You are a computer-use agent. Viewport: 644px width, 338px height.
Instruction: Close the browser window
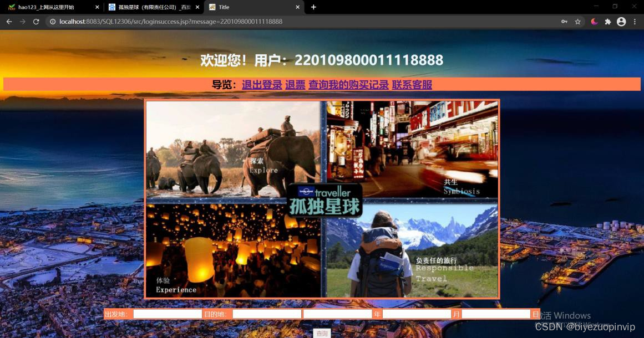(x=633, y=6)
